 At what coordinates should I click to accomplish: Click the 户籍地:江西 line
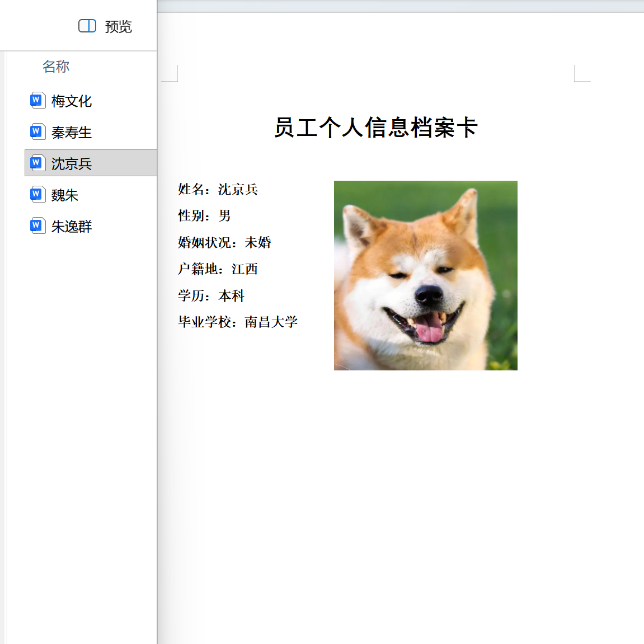218,269
